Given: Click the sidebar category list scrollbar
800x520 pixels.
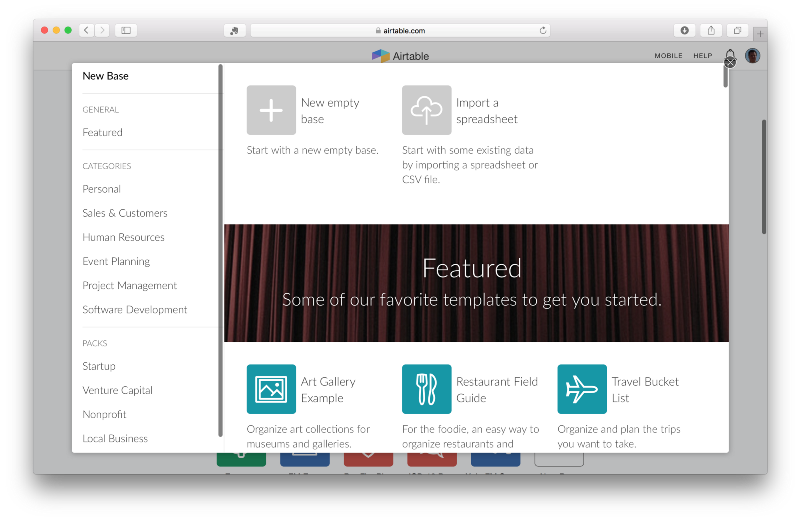Looking at the screenshot, I should point(220,250).
